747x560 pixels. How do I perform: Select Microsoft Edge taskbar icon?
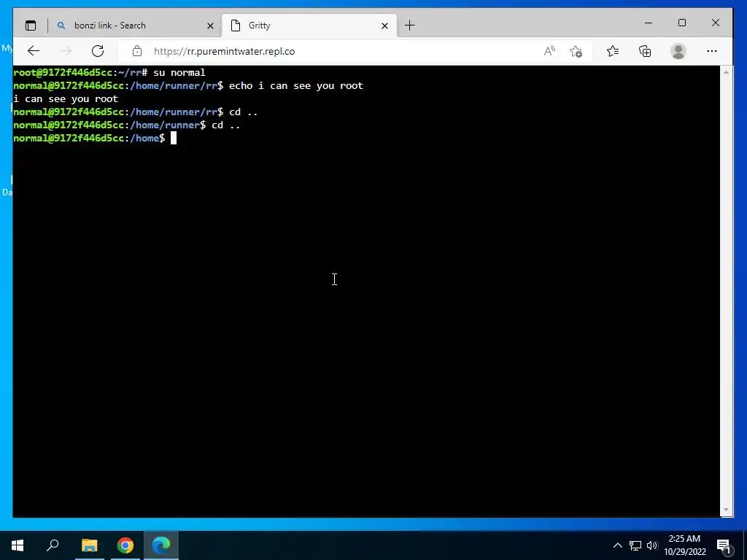pyautogui.click(x=161, y=545)
